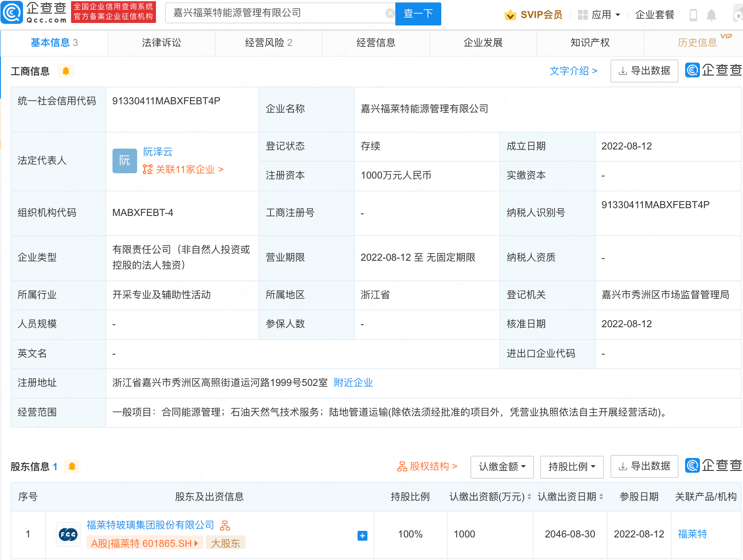This screenshot has width=743, height=560.
Task: Open 认缴金额 filter dropdown
Action: pyautogui.click(x=502, y=467)
